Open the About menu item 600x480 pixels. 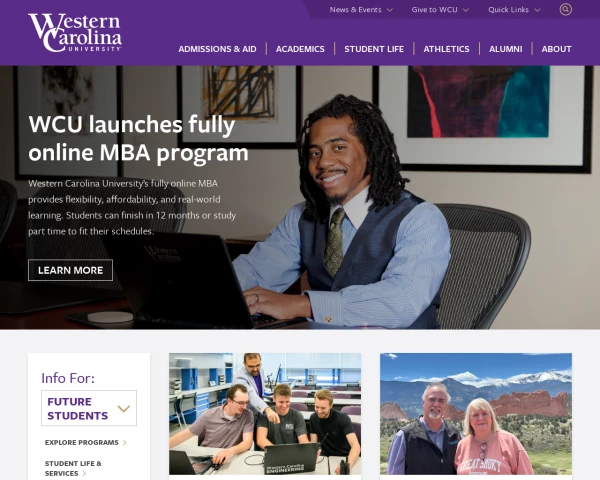[556, 49]
